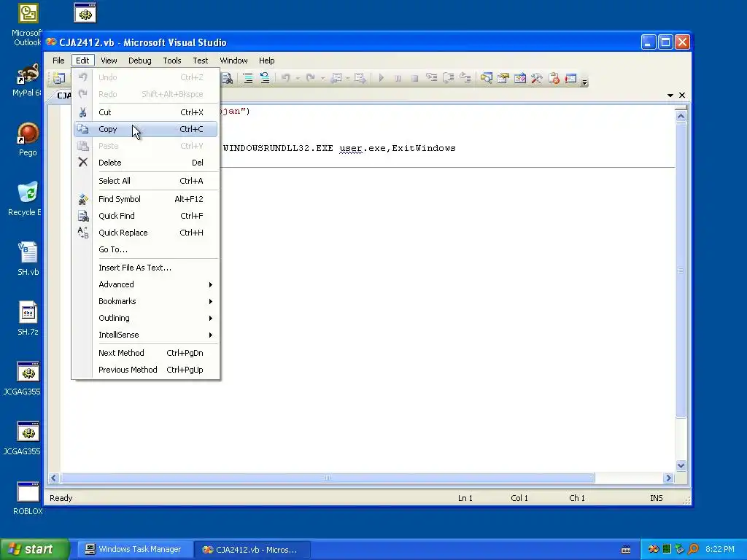
Task: Click the Quick Find icon in menu
Action: (83, 216)
